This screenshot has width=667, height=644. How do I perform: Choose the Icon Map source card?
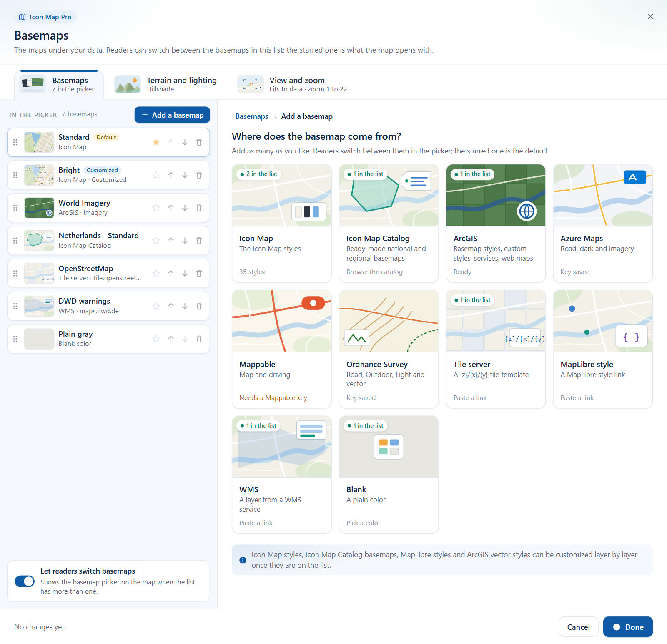(x=282, y=223)
